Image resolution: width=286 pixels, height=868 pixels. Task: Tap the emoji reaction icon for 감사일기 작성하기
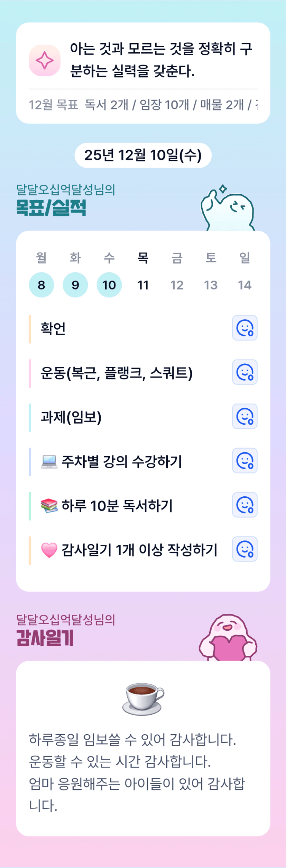pyautogui.click(x=245, y=549)
